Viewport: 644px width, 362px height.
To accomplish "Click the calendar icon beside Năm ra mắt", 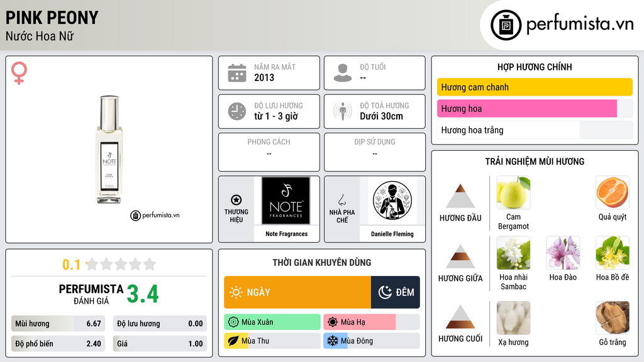I will tap(237, 73).
